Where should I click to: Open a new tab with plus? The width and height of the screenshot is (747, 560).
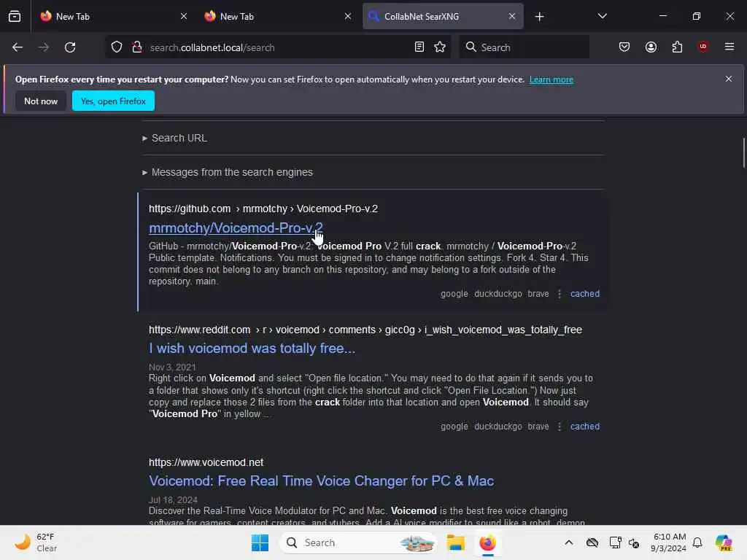(539, 17)
